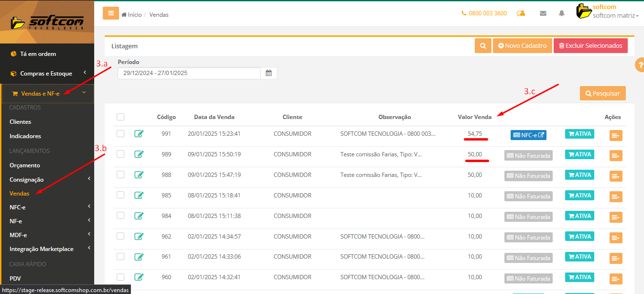Viewport: 644px width, 294px height.
Task: Open the Ações dropdown for sale 991
Action: click(616, 136)
